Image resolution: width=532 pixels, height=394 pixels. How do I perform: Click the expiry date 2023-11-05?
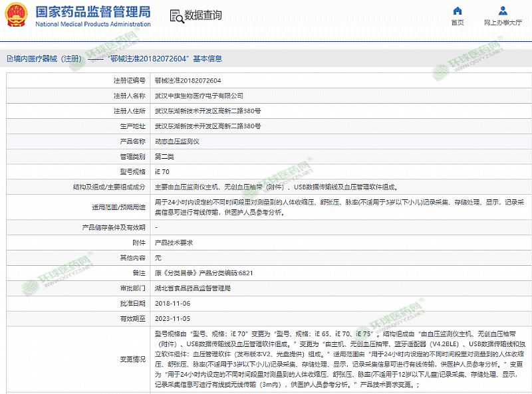[171, 318]
